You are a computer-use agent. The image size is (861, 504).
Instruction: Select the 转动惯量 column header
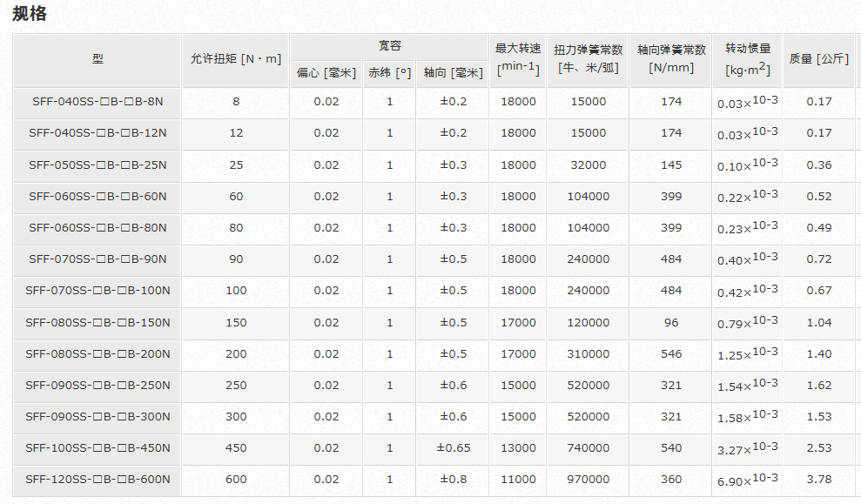[x=748, y=58]
